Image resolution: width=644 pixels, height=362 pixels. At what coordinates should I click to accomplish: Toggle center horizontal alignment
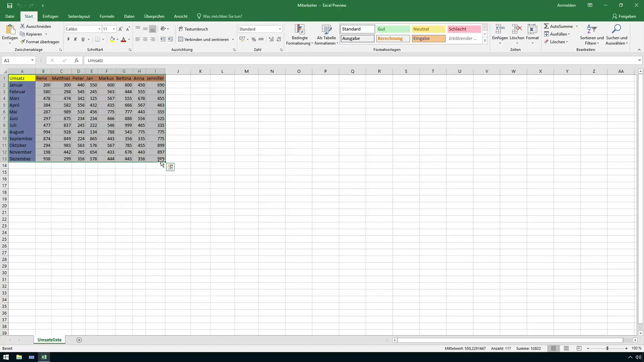[x=145, y=39]
